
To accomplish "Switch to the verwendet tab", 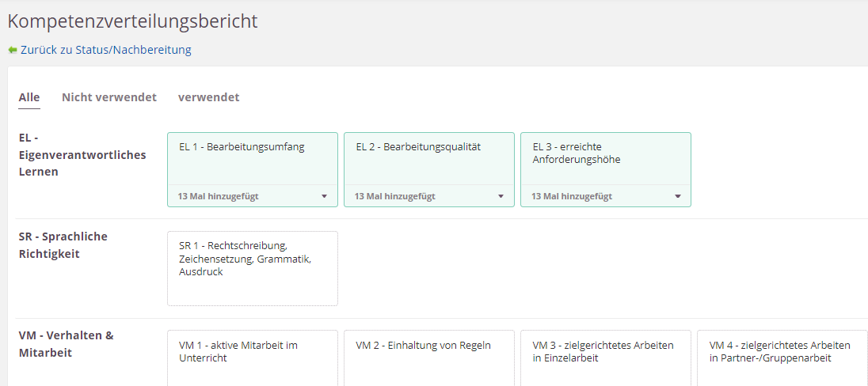I will pos(208,97).
